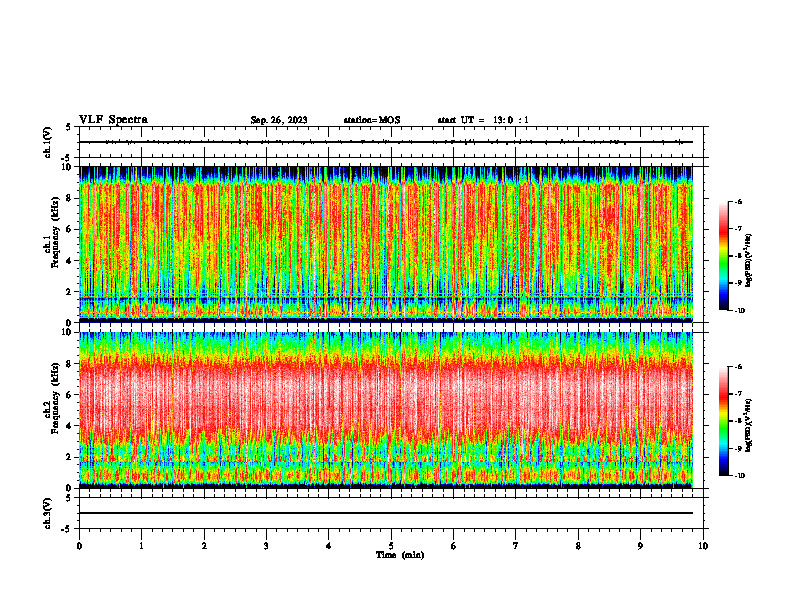Viewport: 792px width, 612px height.
Task: Click the ch.2 color bar log(PSD) label
Action: [749, 426]
